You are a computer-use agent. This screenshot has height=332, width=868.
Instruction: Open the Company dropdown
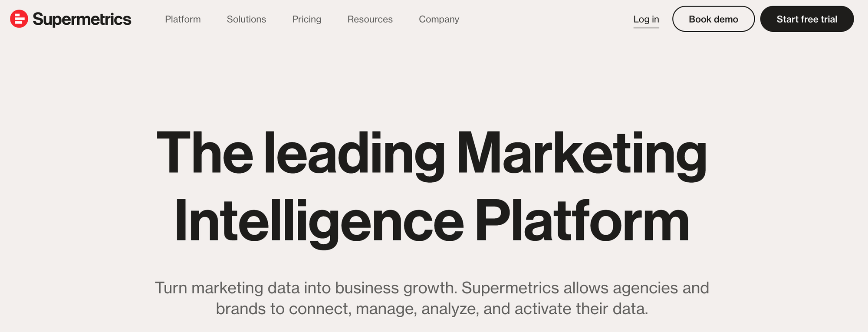click(438, 19)
